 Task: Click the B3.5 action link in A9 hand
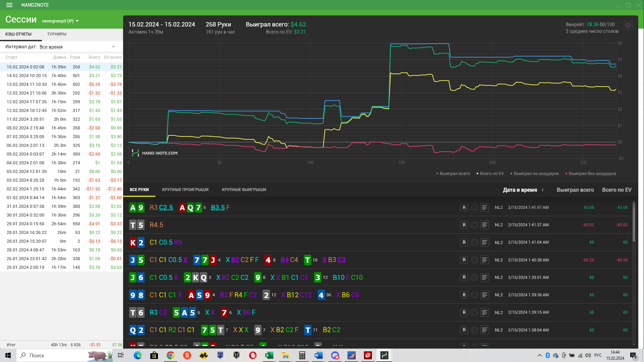click(x=218, y=207)
